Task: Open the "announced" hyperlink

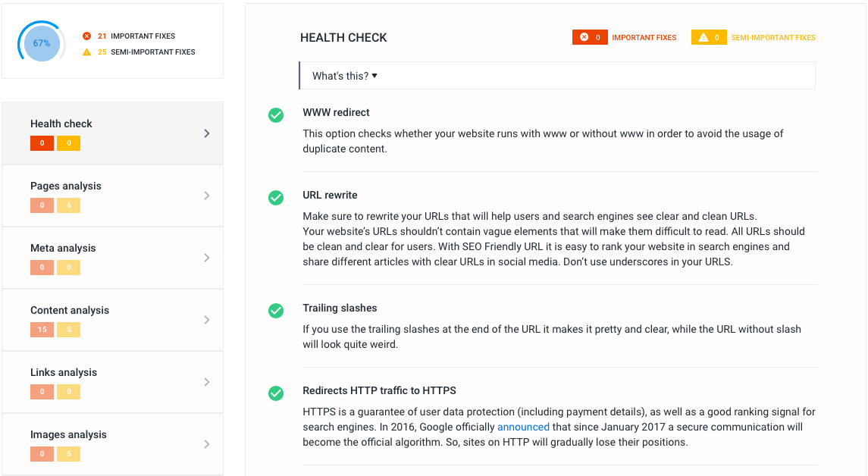Action: 523,427
